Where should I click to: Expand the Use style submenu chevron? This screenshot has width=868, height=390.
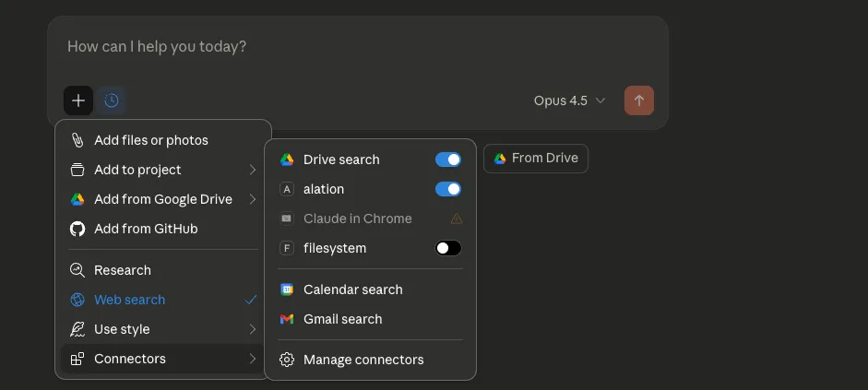253,329
